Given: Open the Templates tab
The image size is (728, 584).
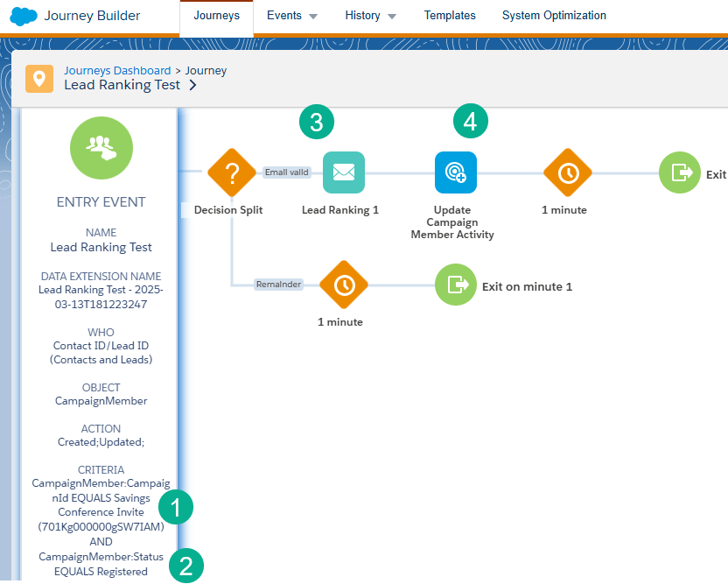Looking at the screenshot, I should (x=450, y=16).
